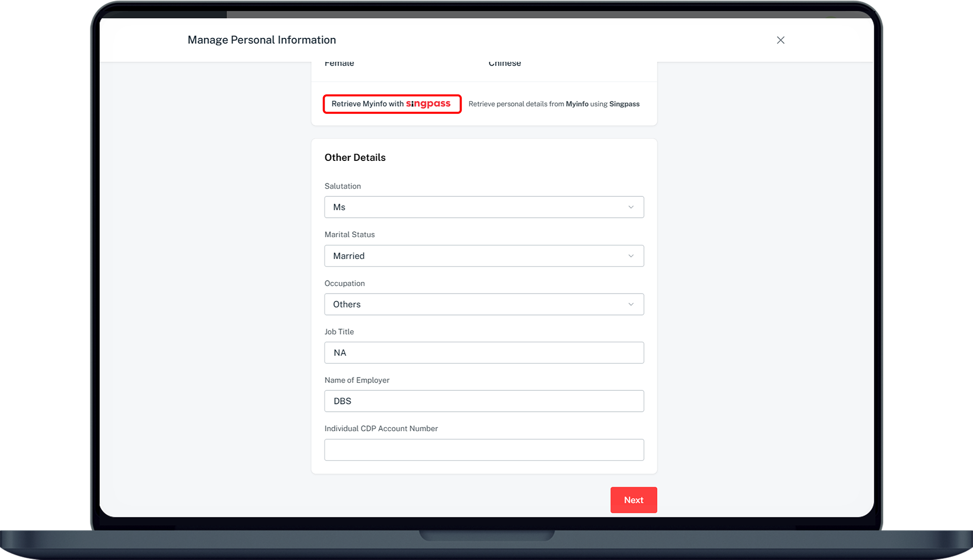Click the Salutation dropdown chevron
Image resolution: width=973 pixels, height=560 pixels.
click(631, 207)
